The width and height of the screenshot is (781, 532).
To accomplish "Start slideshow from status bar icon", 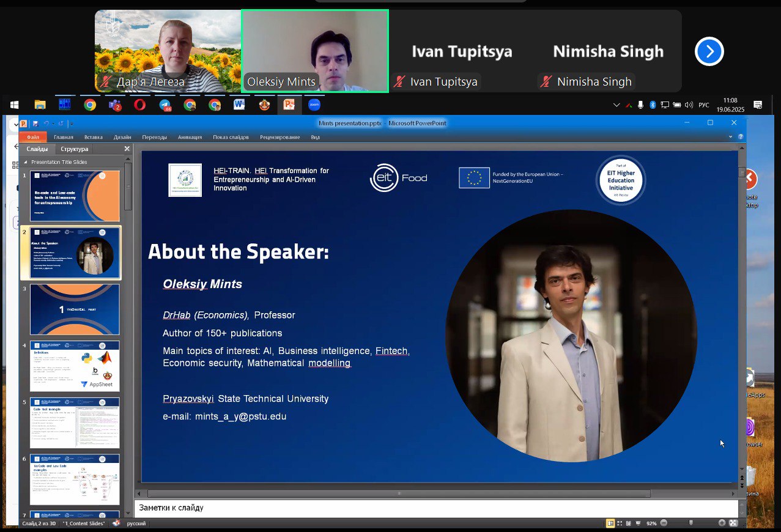I will 638,523.
